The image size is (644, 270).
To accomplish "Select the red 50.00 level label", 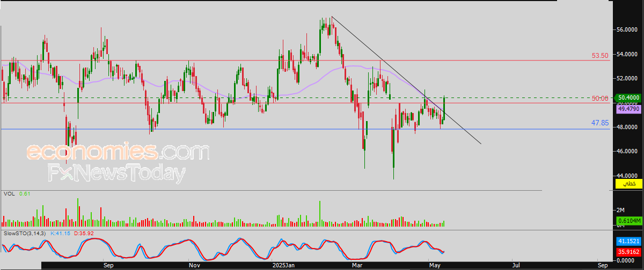I will pyautogui.click(x=599, y=99).
